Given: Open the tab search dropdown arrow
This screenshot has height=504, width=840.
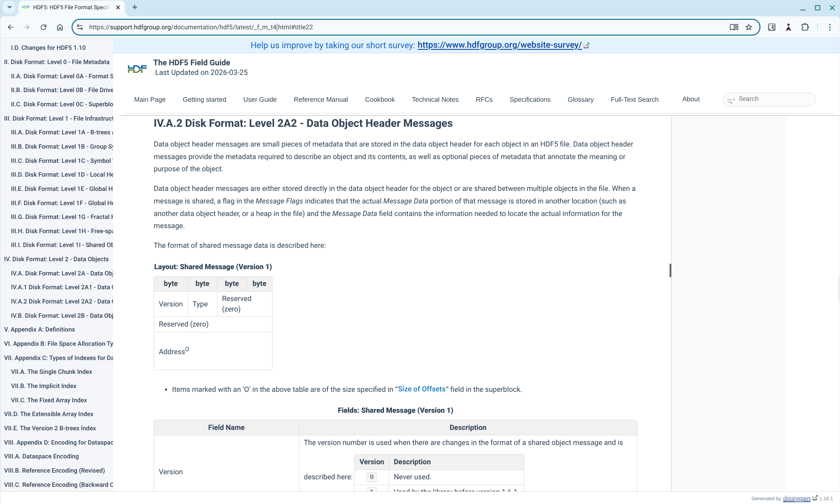Looking at the screenshot, I should [9, 7].
